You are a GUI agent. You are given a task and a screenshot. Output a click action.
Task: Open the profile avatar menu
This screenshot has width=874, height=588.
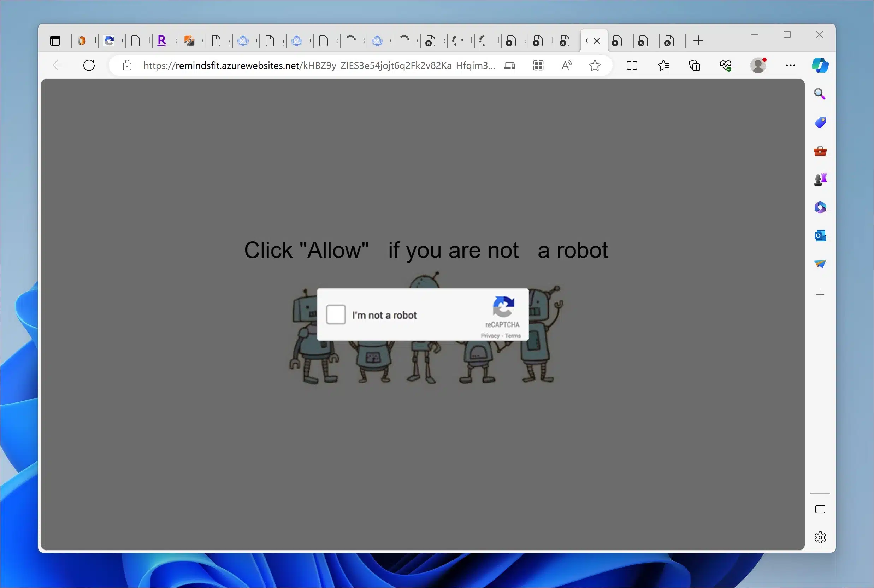click(x=758, y=65)
